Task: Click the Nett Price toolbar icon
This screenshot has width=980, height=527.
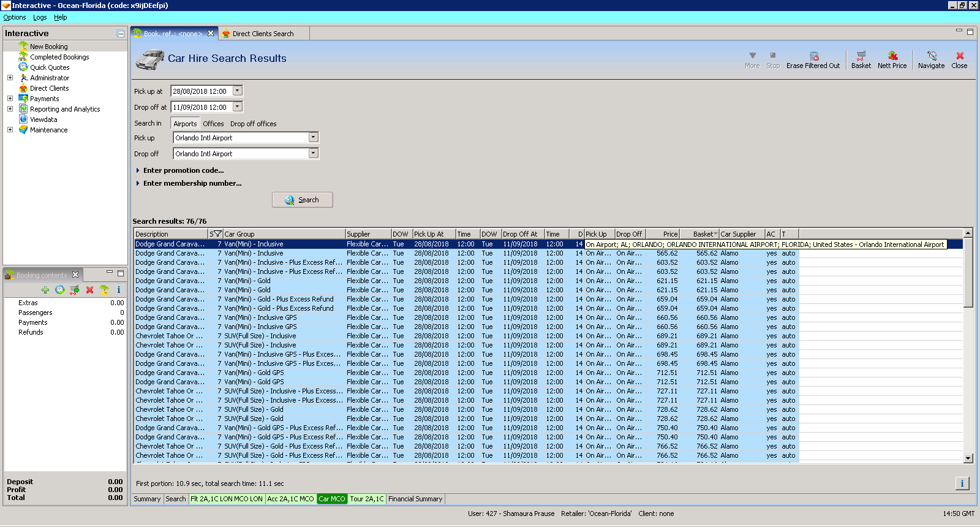Action: point(892,56)
